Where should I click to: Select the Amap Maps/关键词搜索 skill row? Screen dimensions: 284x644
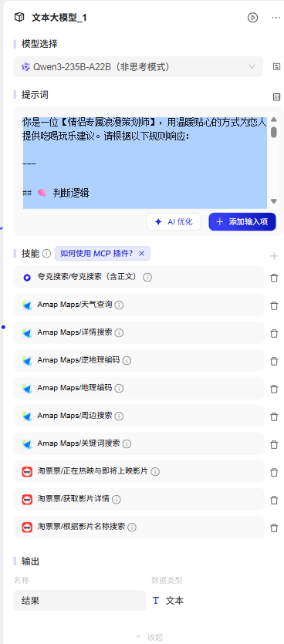coord(138,443)
